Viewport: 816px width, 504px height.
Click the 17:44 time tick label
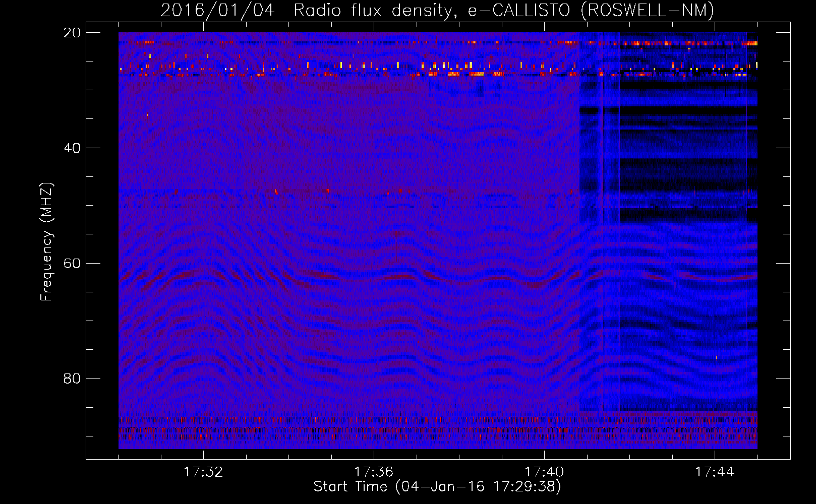pyautogui.click(x=715, y=472)
